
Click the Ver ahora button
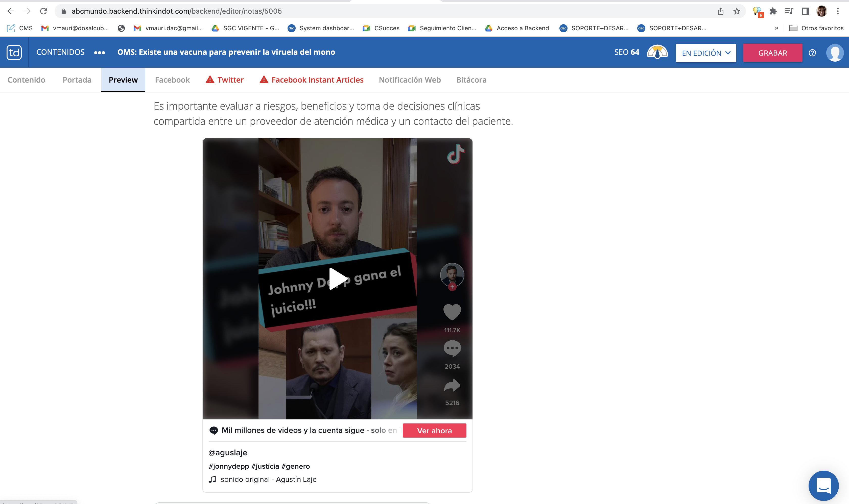[x=434, y=431]
